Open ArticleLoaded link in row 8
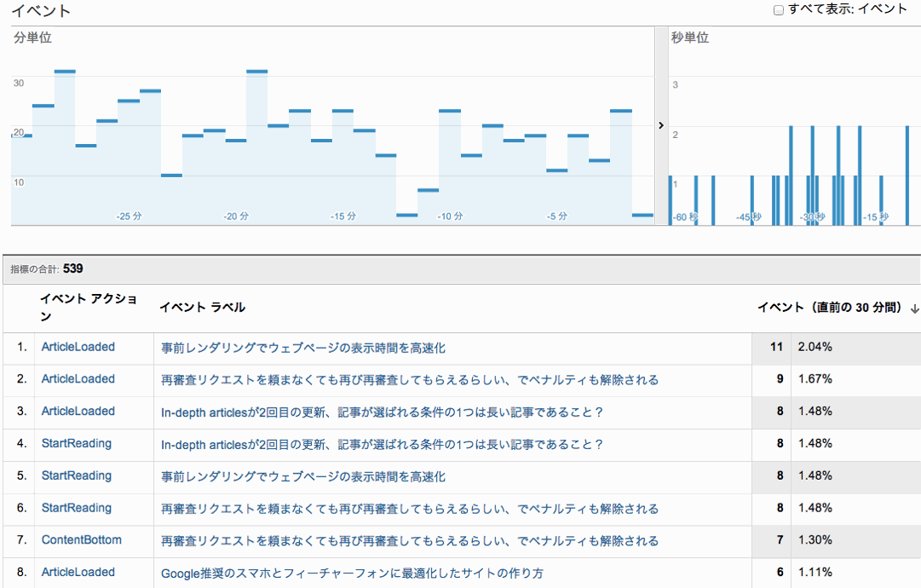This screenshot has height=588, width=921. [x=78, y=573]
